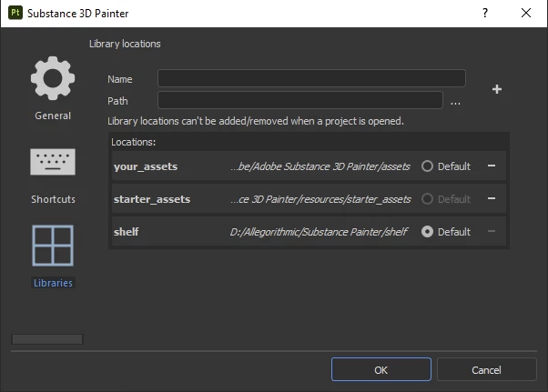Select the shelf library name

pyautogui.click(x=127, y=232)
